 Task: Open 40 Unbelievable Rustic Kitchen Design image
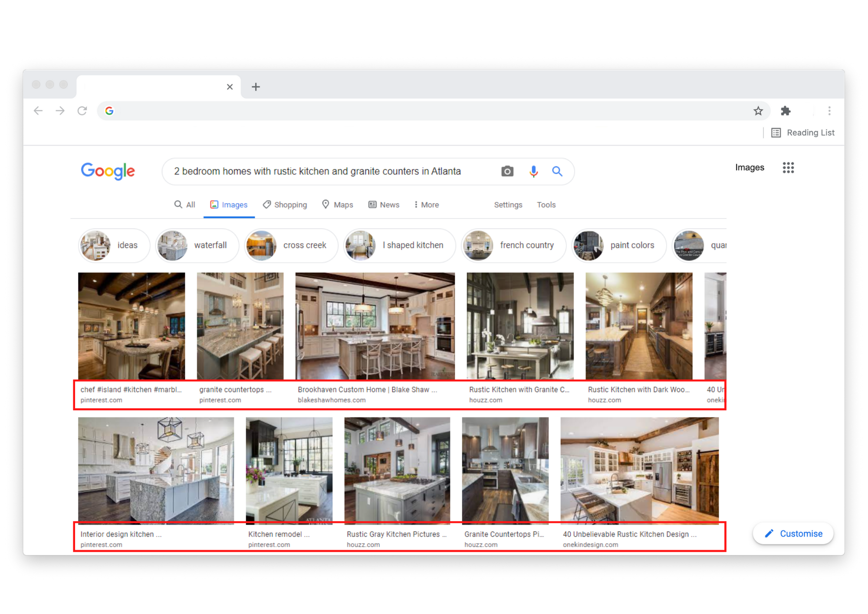[x=639, y=470]
